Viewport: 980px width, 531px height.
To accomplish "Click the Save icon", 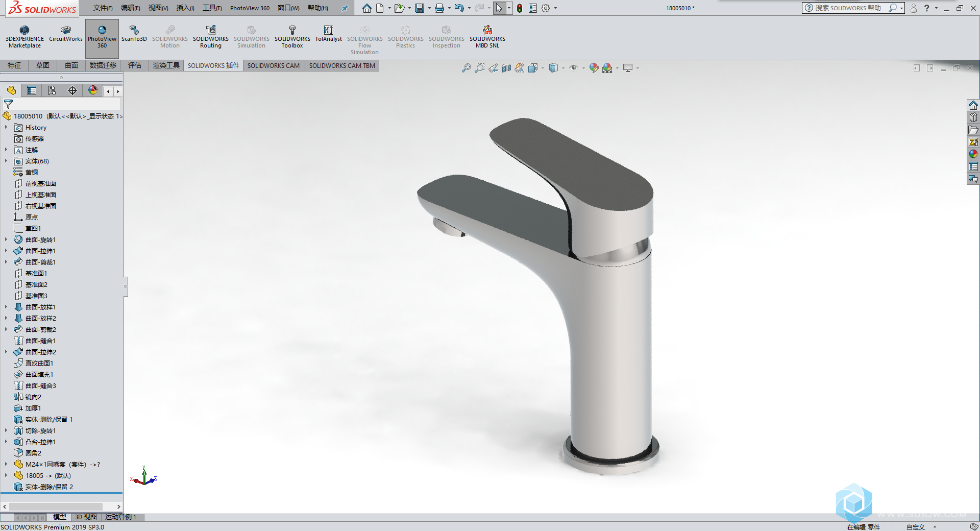I will coord(420,8).
